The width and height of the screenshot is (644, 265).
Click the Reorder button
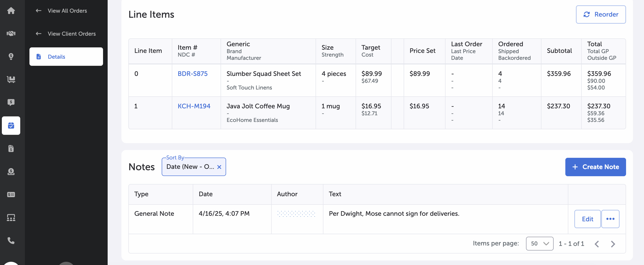pos(601,14)
